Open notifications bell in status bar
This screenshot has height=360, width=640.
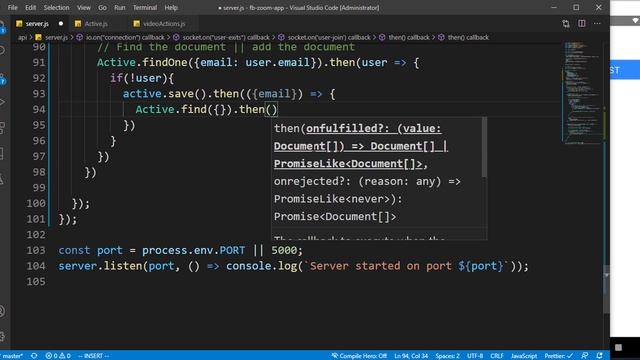coord(600,356)
